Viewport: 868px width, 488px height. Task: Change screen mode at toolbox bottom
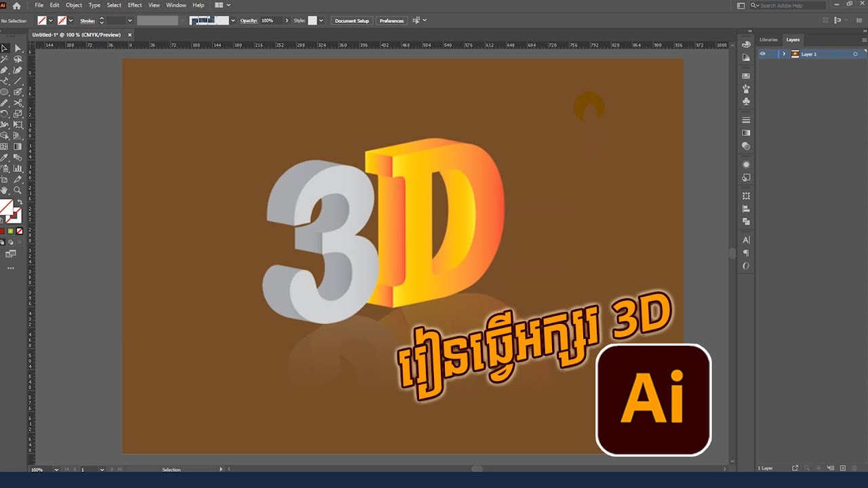[10, 253]
